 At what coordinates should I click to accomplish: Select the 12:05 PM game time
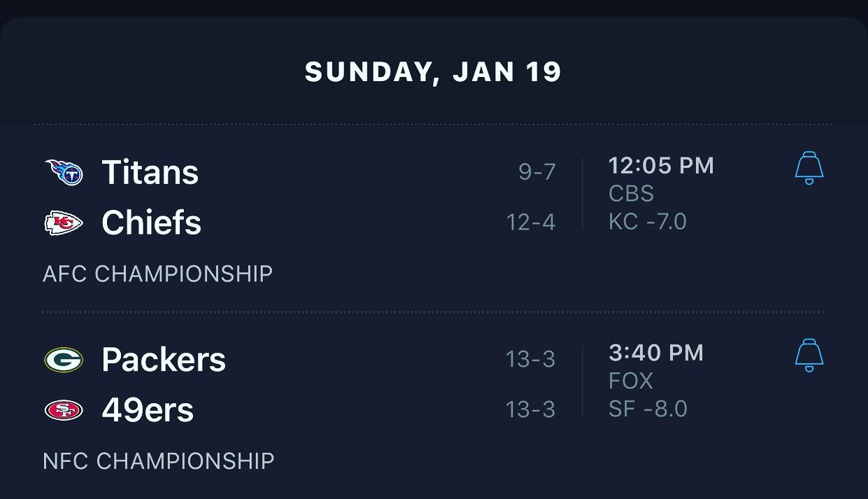661,166
